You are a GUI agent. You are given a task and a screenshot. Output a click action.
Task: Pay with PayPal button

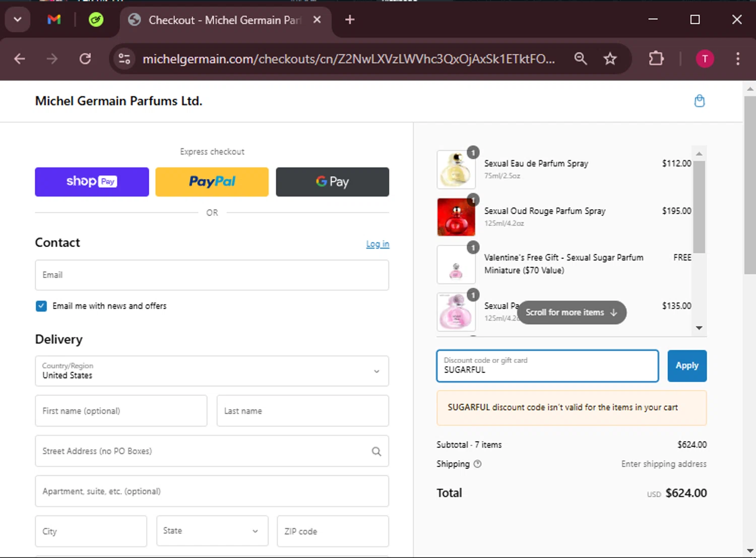[212, 182]
